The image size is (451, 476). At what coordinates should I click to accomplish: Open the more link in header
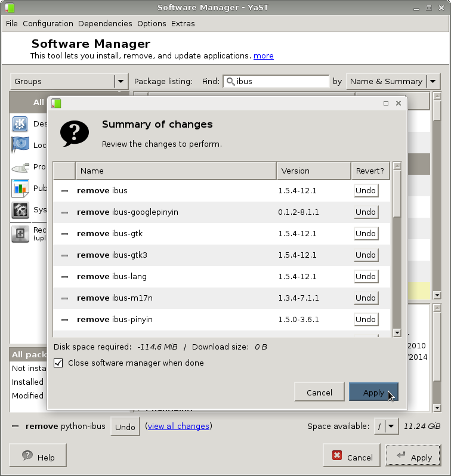point(263,56)
